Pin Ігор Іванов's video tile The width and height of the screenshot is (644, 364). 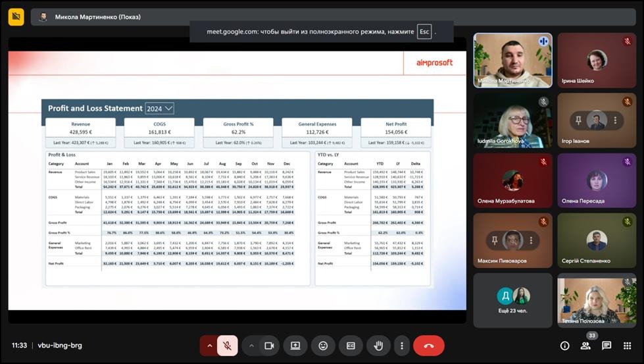[x=578, y=120]
